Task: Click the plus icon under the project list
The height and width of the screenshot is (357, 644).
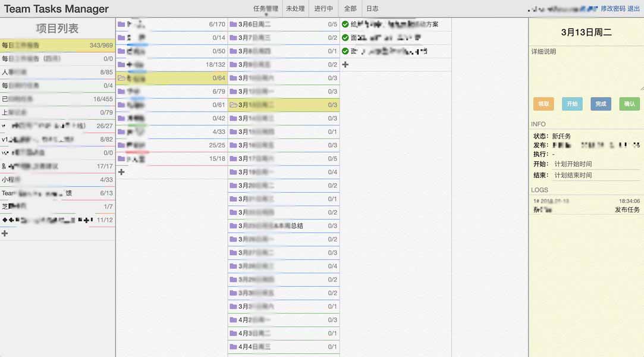Action: coord(5,234)
